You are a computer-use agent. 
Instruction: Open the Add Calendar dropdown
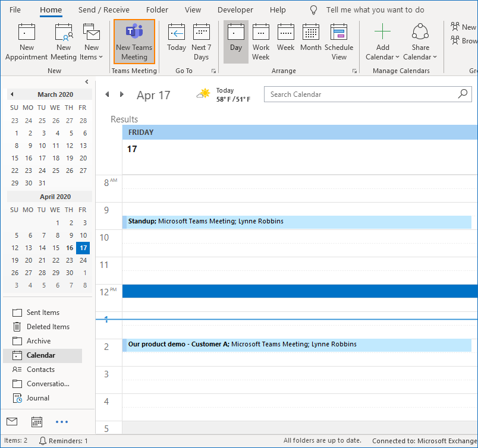(382, 42)
